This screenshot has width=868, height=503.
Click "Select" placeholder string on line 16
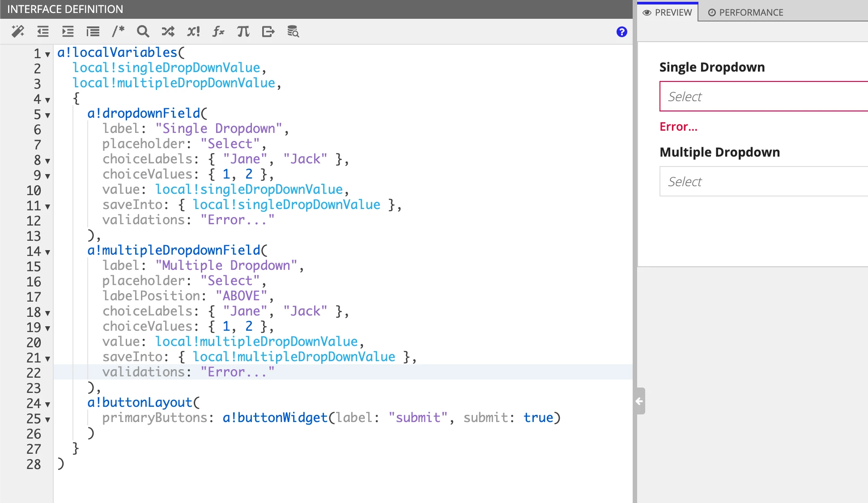(230, 281)
